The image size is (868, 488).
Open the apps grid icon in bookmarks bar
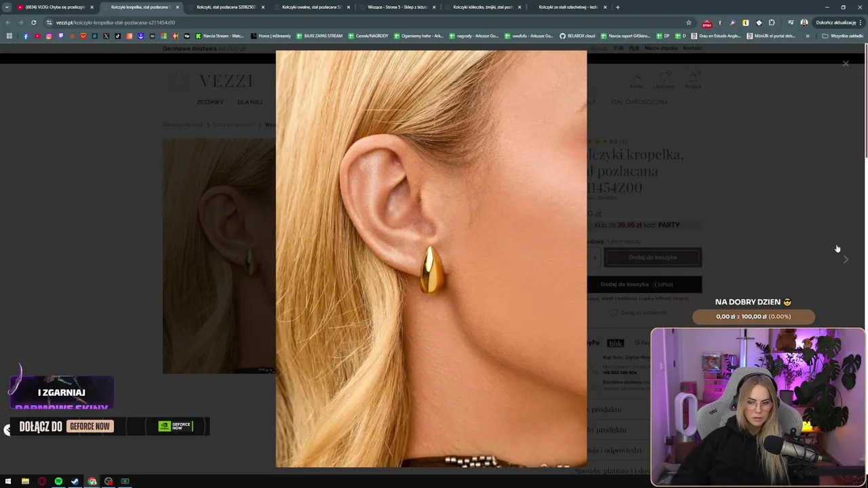click(x=9, y=36)
